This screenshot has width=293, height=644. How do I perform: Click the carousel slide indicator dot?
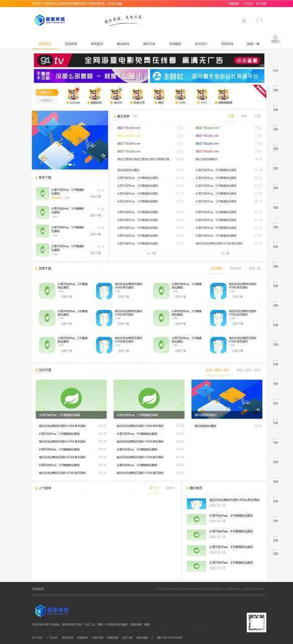(x=70, y=165)
